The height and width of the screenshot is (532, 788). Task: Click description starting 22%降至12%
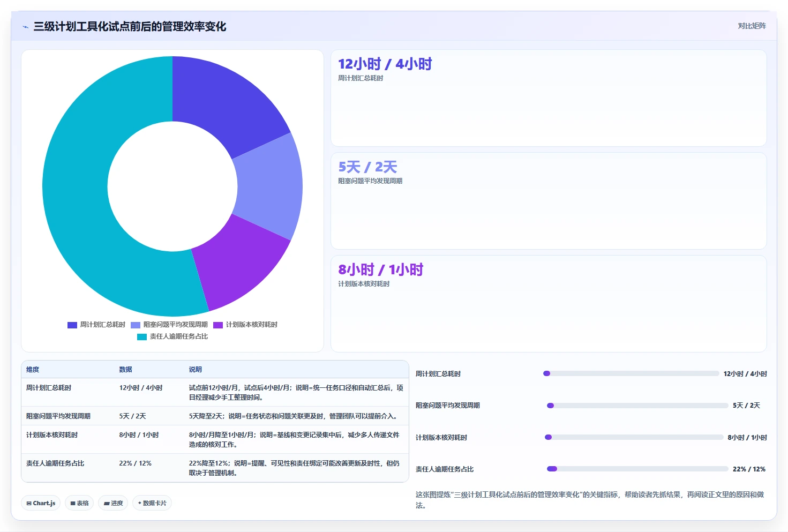click(294, 468)
